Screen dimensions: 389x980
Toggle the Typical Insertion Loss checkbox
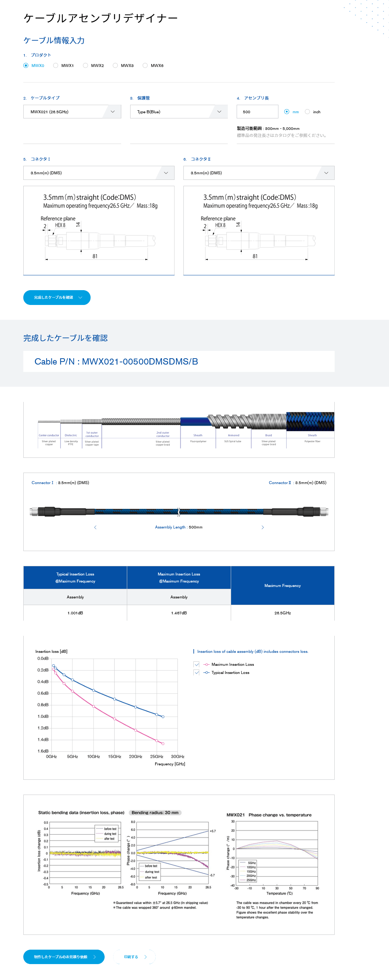[x=197, y=672]
